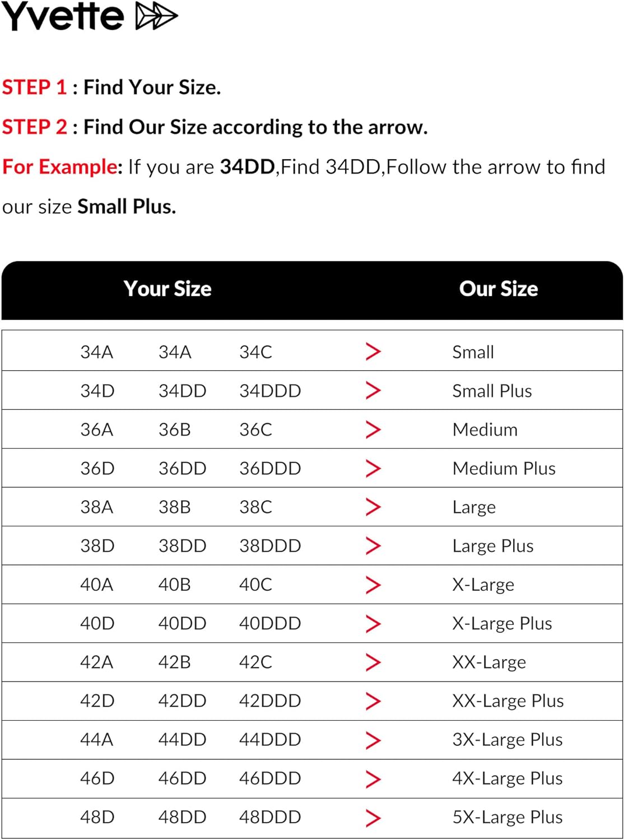Select the 48DDD size cell
The image size is (624, 840).
click(x=270, y=817)
